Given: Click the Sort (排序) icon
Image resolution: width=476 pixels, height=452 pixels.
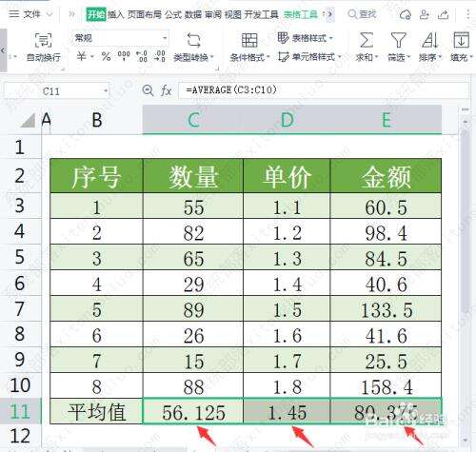Looking at the screenshot, I should (430, 40).
